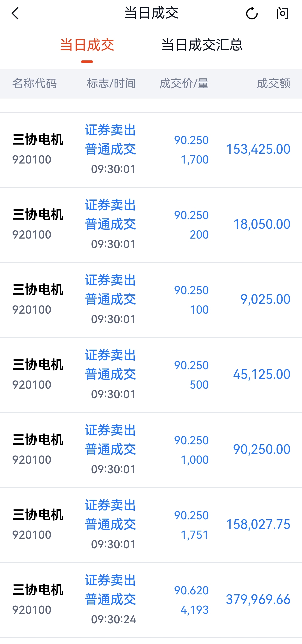Tap 证券卖出 label at 09:30:24 trade
This screenshot has width=302, height=644.
110,580
